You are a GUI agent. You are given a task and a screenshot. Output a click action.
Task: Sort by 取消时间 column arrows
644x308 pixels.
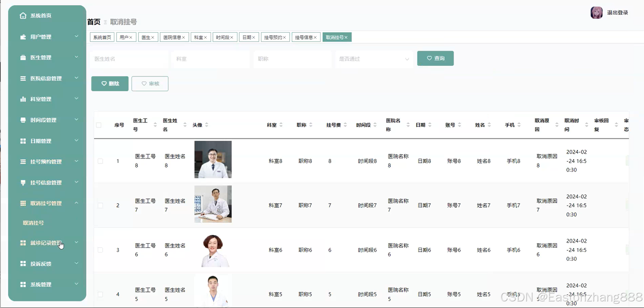[587, 125]
